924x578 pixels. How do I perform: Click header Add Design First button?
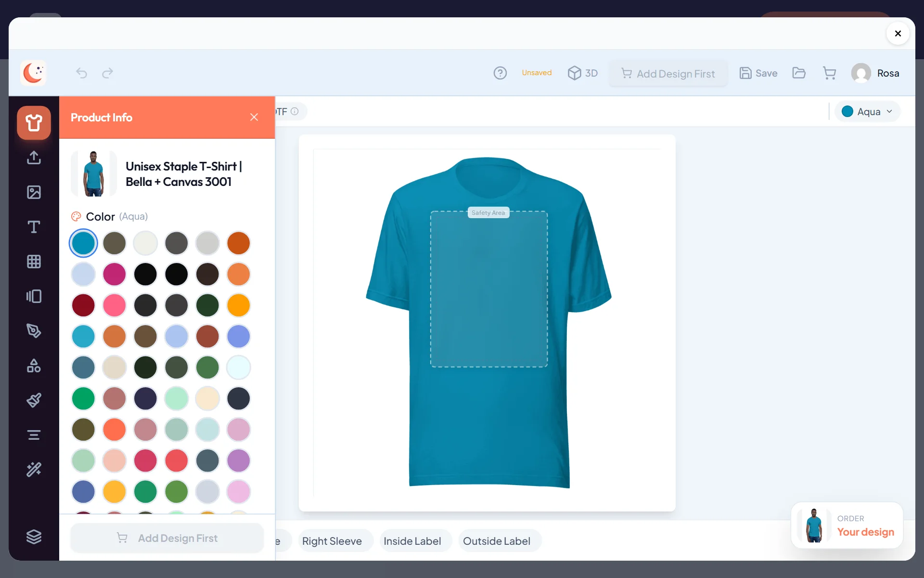tap(668, 74)
